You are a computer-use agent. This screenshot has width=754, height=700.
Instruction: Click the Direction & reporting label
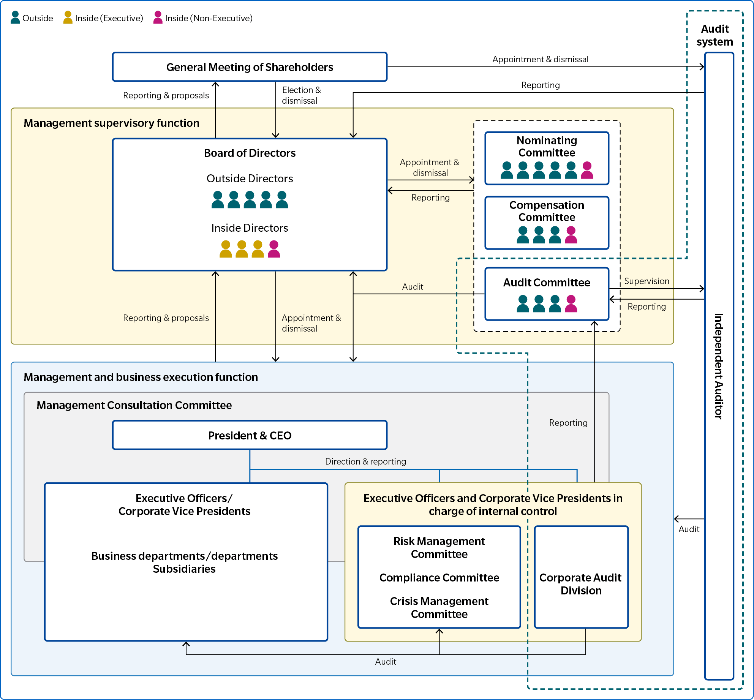(x=365, y=461)
